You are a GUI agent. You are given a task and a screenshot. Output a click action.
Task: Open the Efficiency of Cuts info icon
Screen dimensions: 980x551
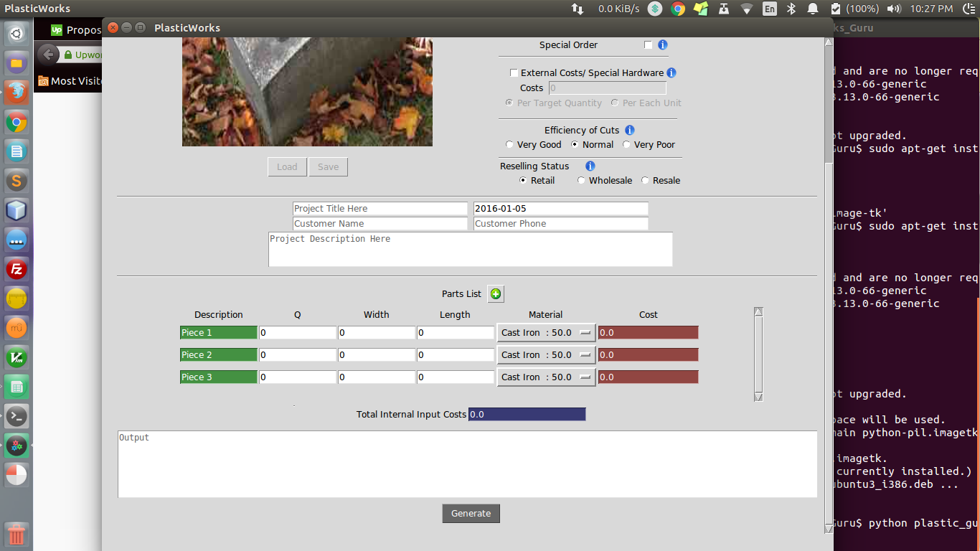(629, 130)
